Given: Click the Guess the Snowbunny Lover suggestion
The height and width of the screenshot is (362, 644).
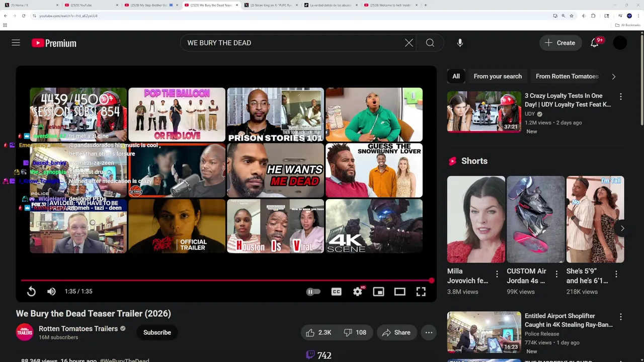Looking at the screenshot, I should [x=374, y=170].
